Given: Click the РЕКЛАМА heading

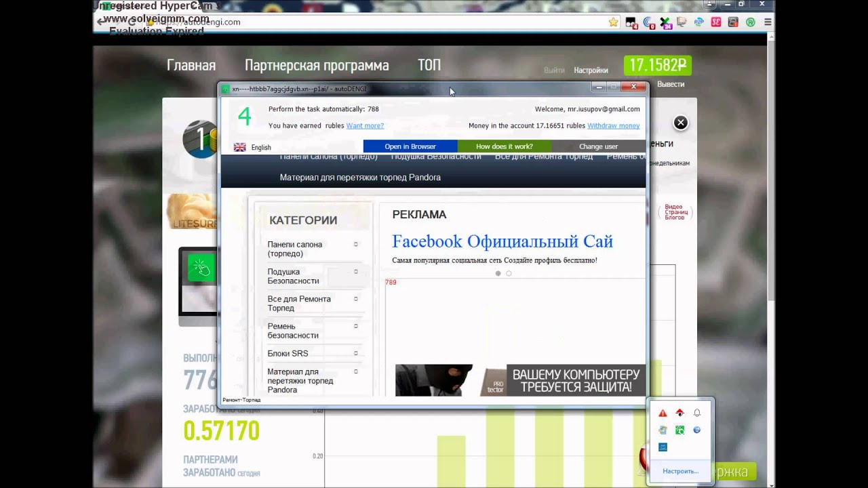Looking at the screenshot, I should click(419, 214).
